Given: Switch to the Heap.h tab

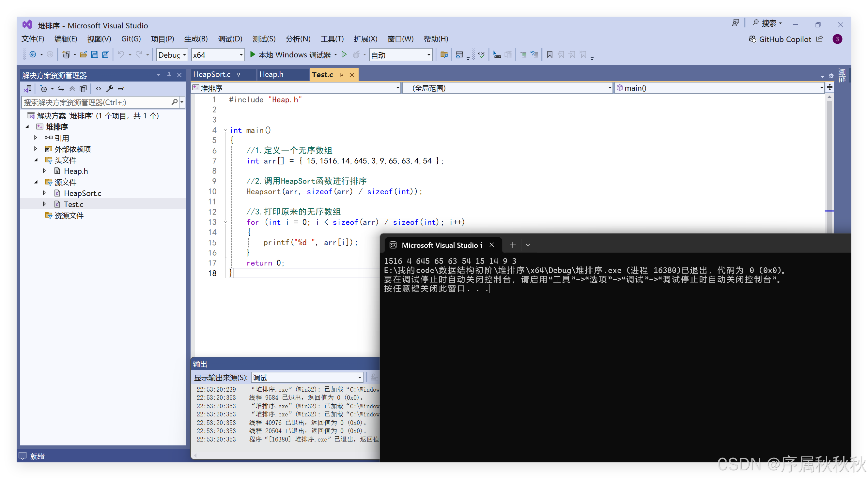Looking at the screenshot, I should (271, 74).
